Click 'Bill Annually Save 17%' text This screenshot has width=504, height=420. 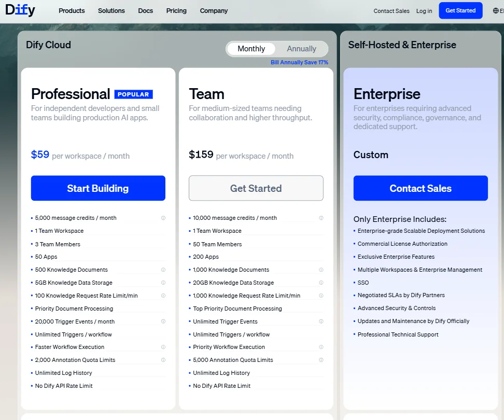pos(299,62)
